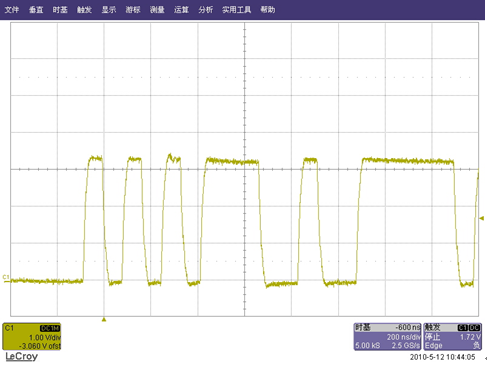Open the 实用工具 (Utilities) menu
This screenshot has width=487, height=367.
pyautogui.click(x=237, y=10)
